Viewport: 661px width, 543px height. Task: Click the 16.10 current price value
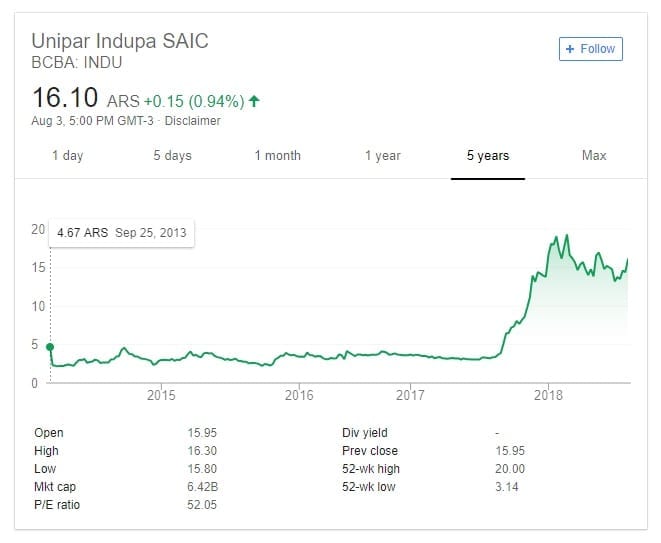(x=65, y=97)
